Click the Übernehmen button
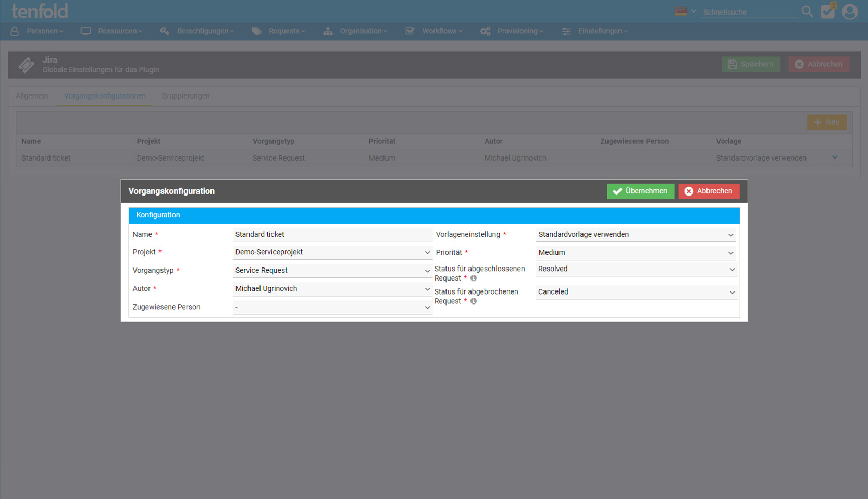Image resolution: width=868 pixels, height=499 pixels. click(x=640, y=191)
